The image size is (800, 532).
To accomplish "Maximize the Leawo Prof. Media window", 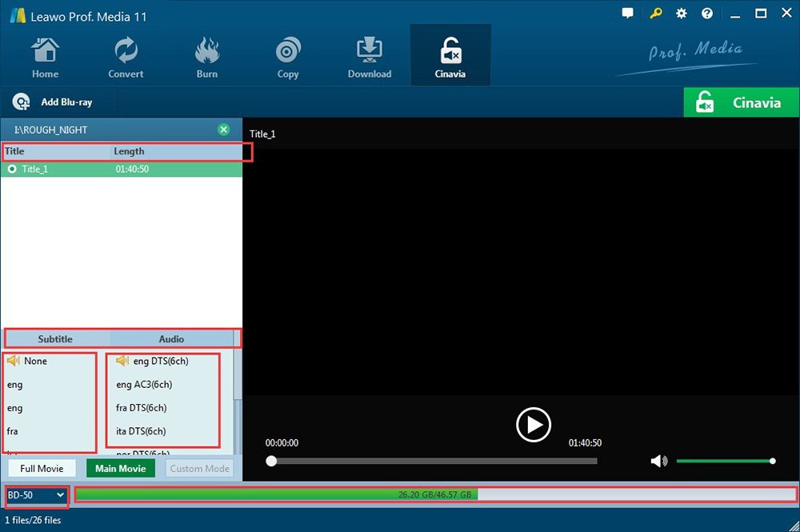I will (761, 14).
